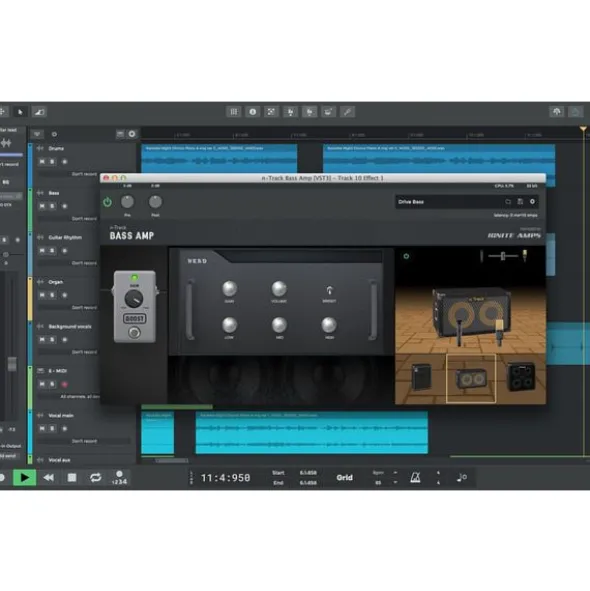Open the track list settings gear icon
Viewport: 590px width, 591px height.
tap(132, 134)
